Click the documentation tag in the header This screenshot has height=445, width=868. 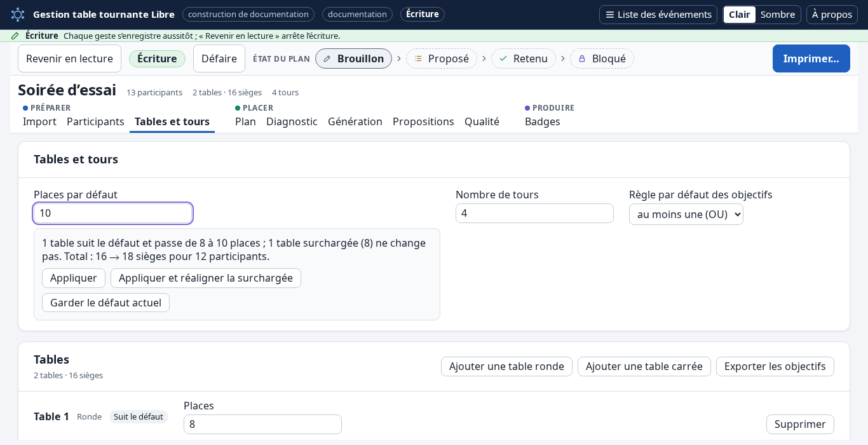pyautogui.click(x=357, y=14)
